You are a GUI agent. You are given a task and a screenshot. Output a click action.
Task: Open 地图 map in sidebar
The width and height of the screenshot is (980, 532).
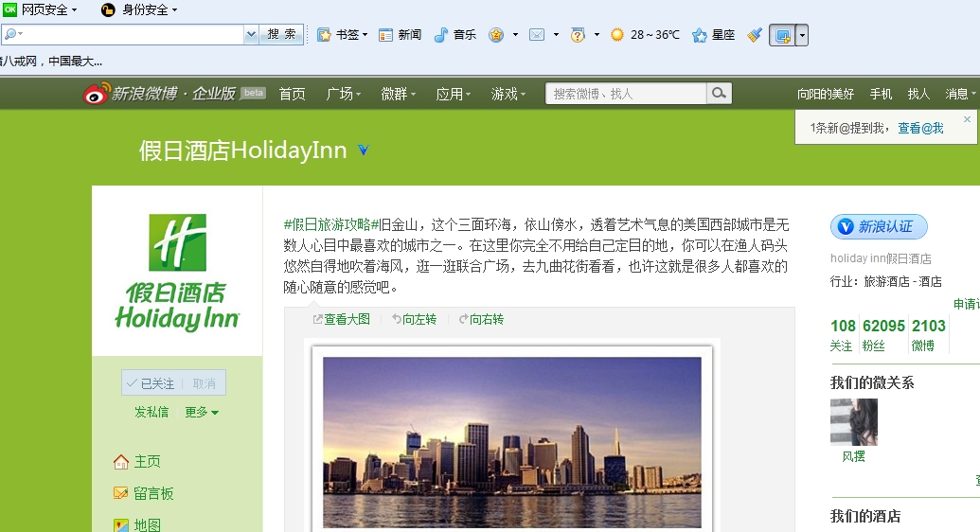pyautogui.click(x=137, y=524)
